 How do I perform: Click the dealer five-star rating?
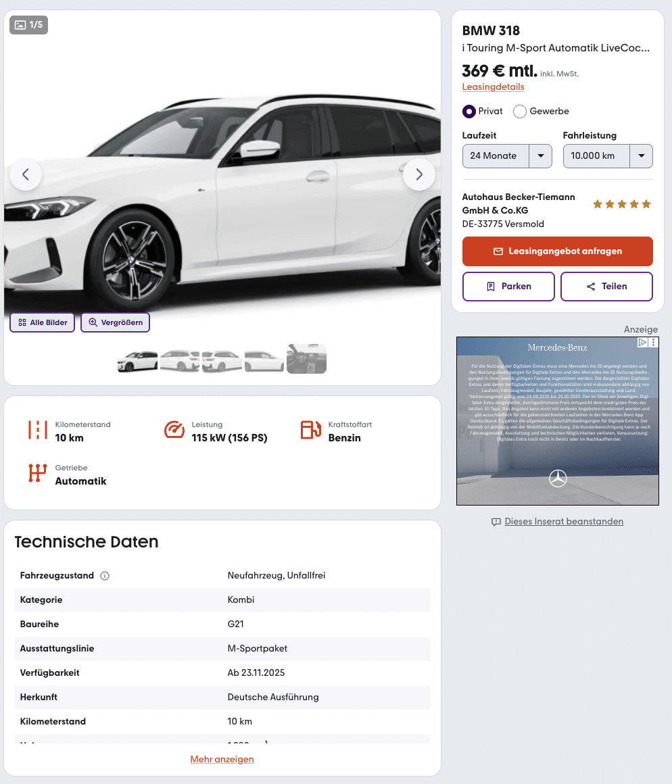[x=622, y=204]
